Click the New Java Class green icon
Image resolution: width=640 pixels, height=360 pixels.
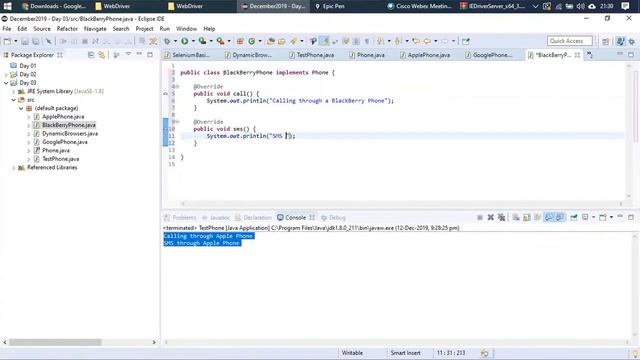pyautogui.click(x=252, y=41)
